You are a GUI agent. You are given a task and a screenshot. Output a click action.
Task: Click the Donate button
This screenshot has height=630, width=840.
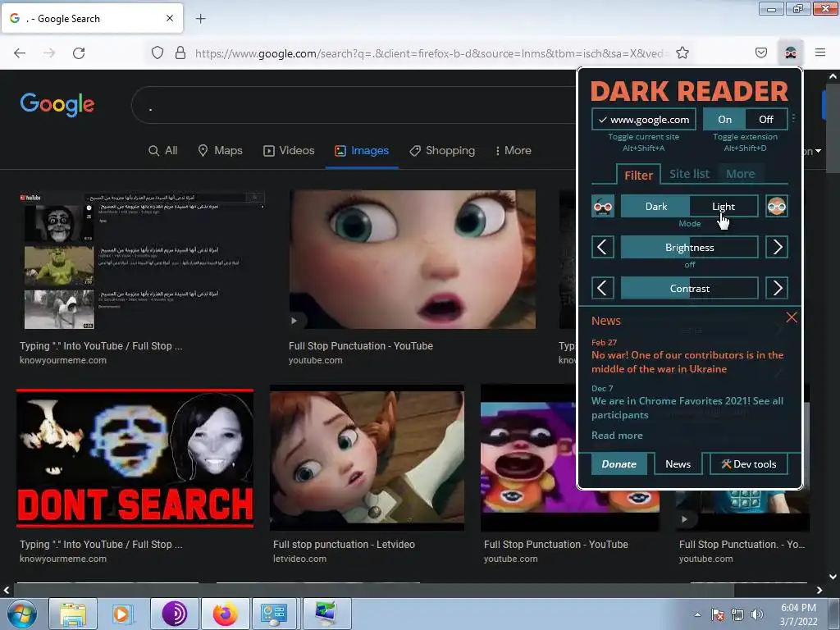tap(619, 464)
